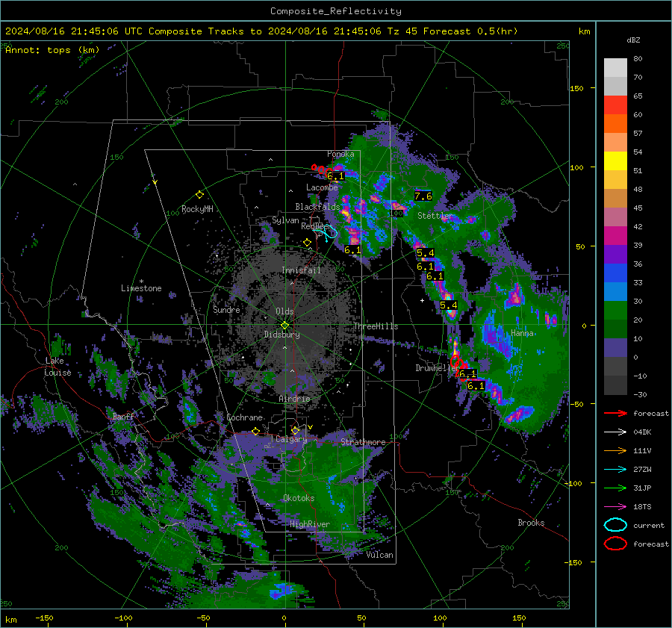Click the yellow radar-site diamond at map center
This screenshot has width=672, height=628.
pos(284,325)
